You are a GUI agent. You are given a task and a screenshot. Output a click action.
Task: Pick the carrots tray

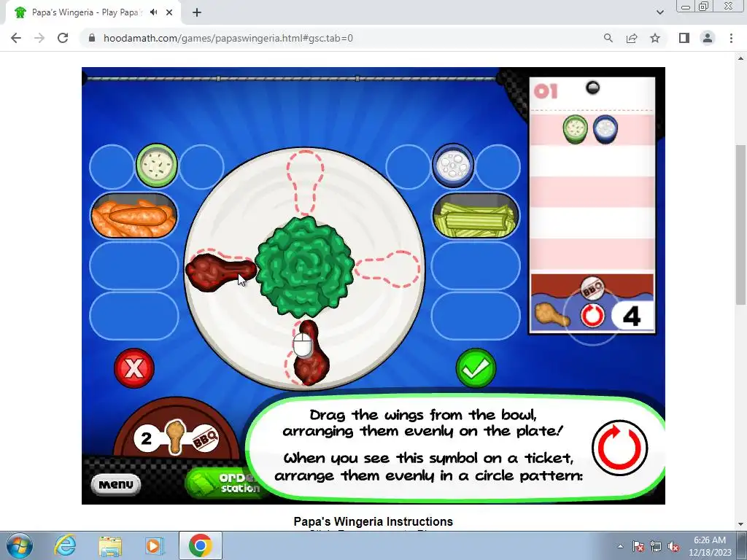point(134,216)
